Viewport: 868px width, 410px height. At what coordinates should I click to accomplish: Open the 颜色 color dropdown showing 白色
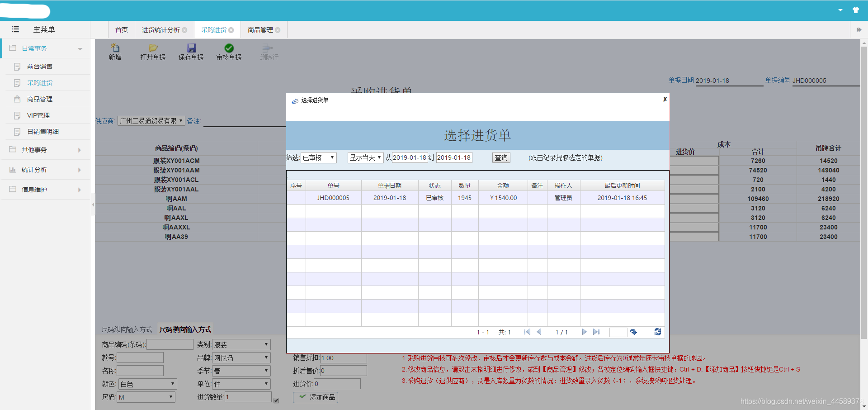pyautogui.click(x=147, y=383)
